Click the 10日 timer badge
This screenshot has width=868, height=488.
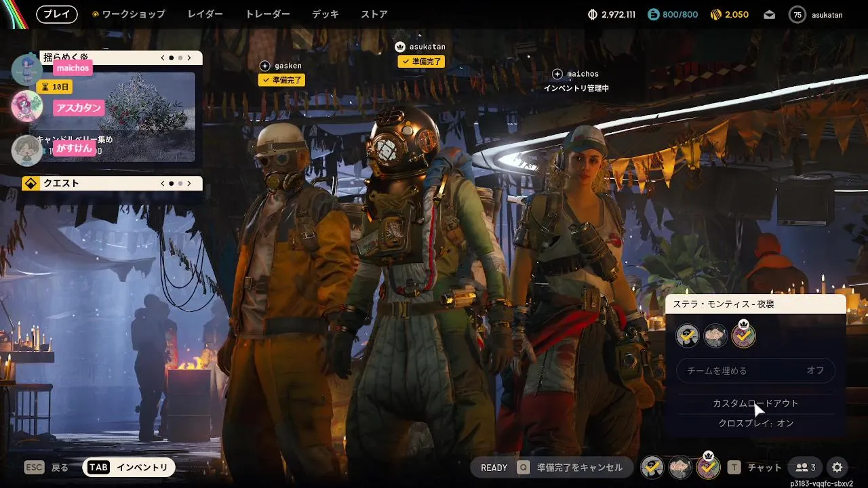tap(55, 87)
